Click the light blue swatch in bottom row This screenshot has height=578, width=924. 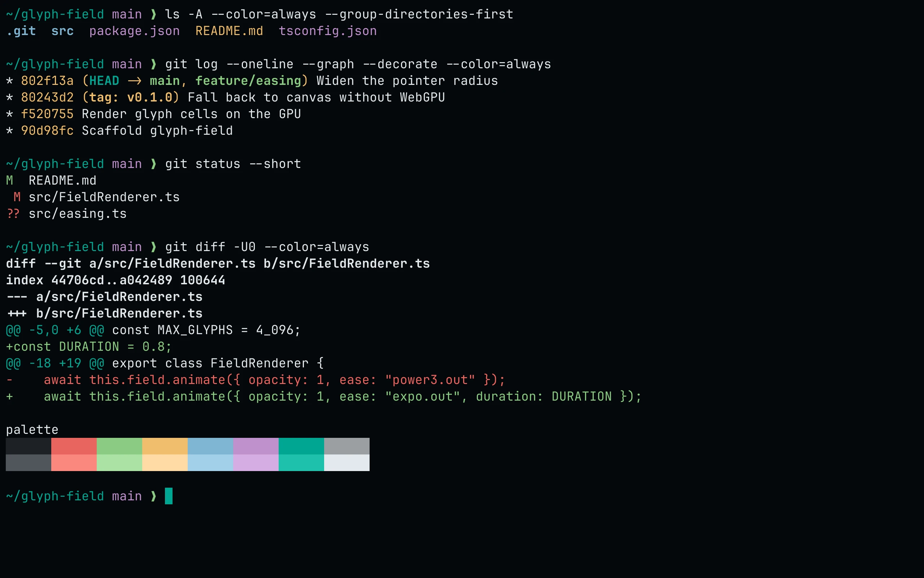(x=210, y=462)
